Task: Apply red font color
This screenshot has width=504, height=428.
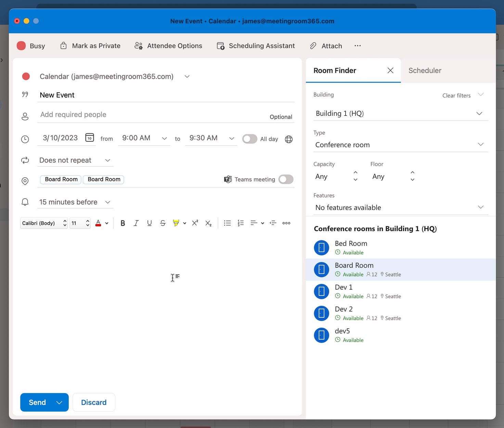Action: 98,223
